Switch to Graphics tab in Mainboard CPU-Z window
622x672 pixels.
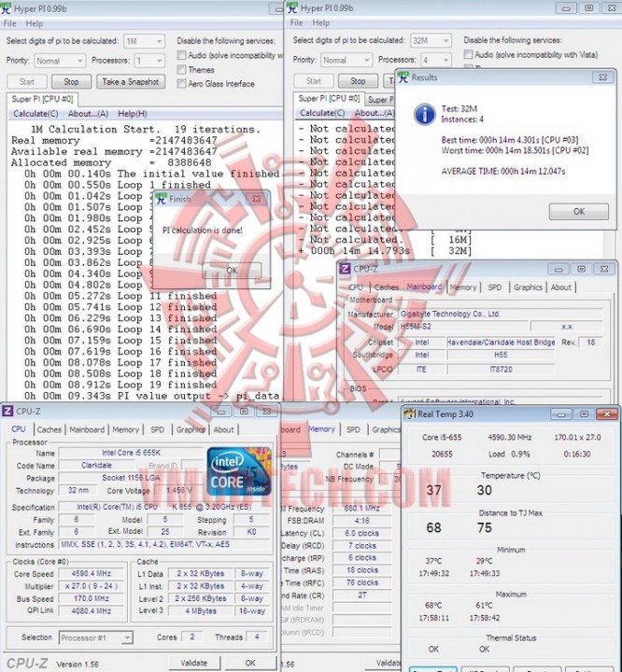pos(528,287)
